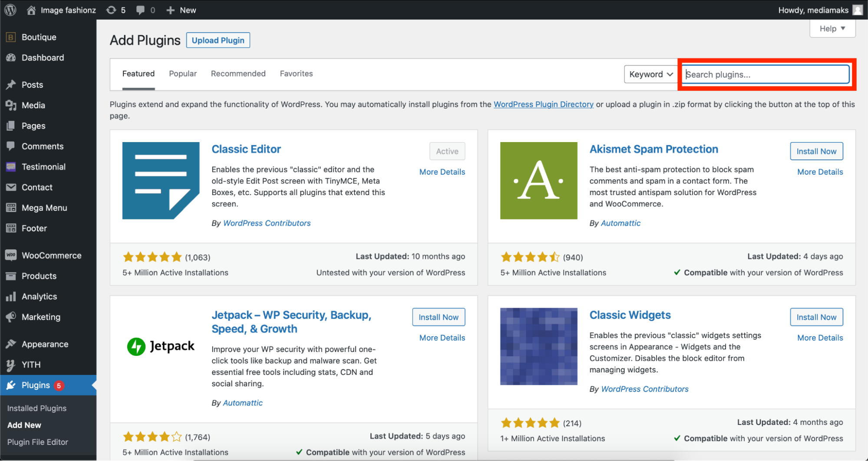This screenshot has width=868, height=461.
Task: Click the Contact envelope icon
Action: click(11, 187)
